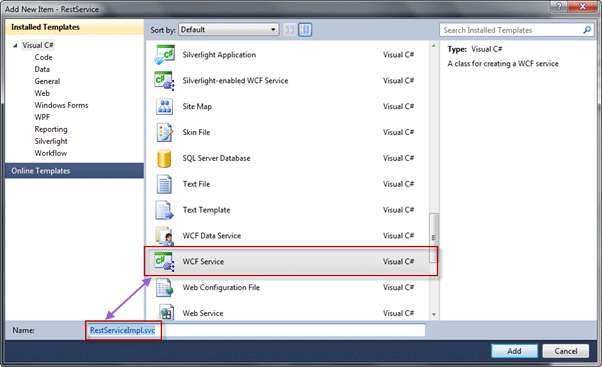This screenshot has height=367, width=602.
Task: Click the Search Installed Templates field
Action: tap(516, 30)
